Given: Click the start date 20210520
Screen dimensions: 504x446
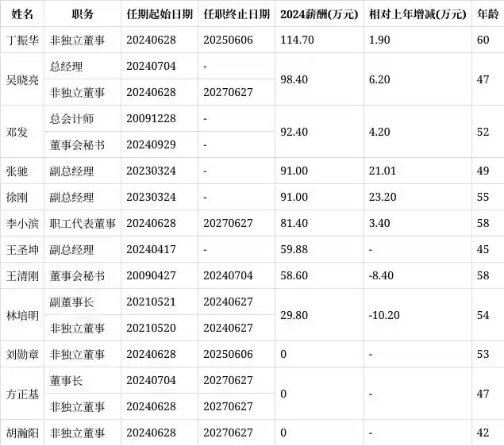Looking at the screenshot, I should [x=151, y=328].
